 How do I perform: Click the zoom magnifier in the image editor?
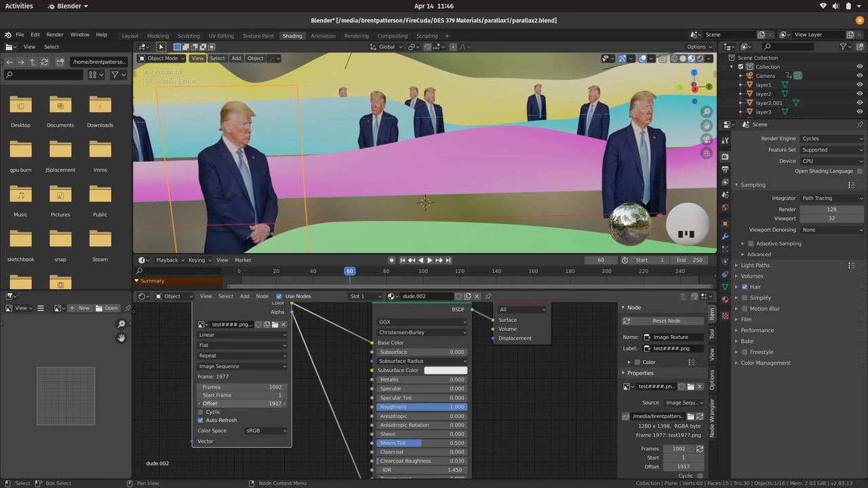point(121,325)
